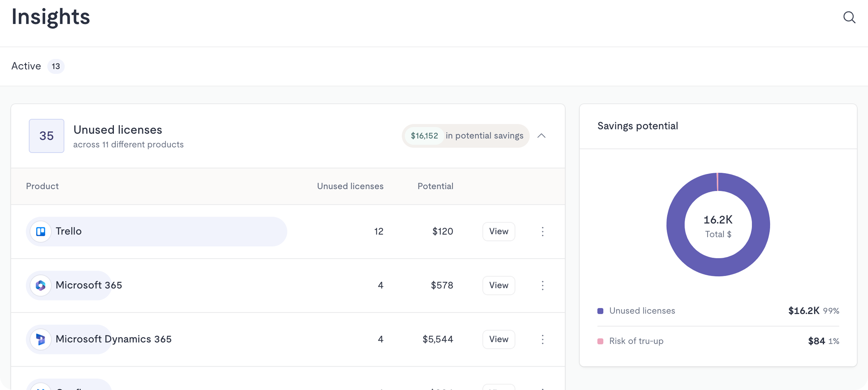Open the Microsoft Dynamics 365 row options menu
868x390 pixels.
543,339
